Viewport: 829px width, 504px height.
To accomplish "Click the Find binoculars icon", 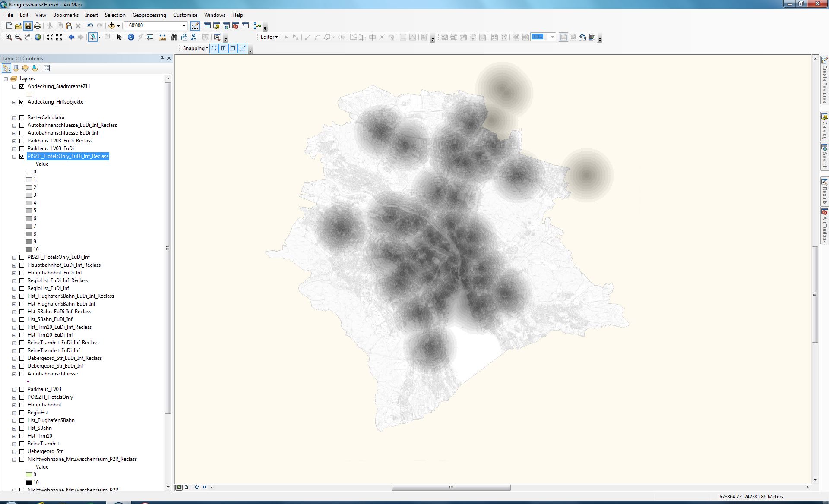I will [174, 37].
